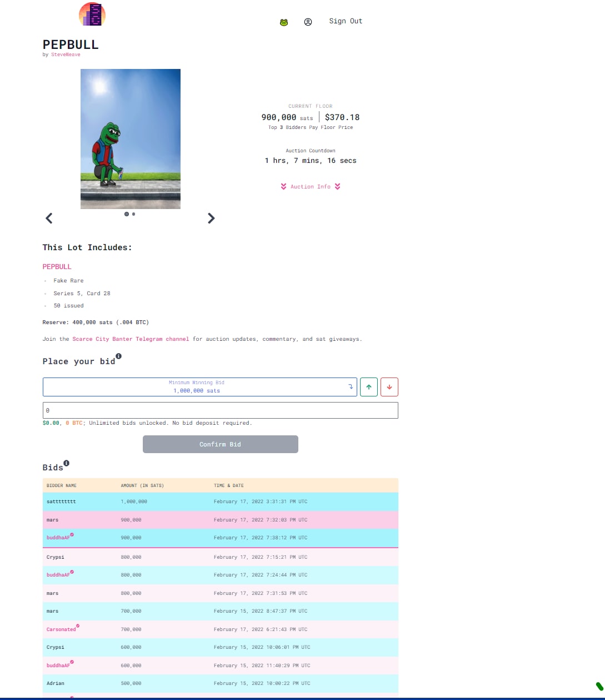Click verified badge on buddhaAF 600,000 row

point(72,662)
